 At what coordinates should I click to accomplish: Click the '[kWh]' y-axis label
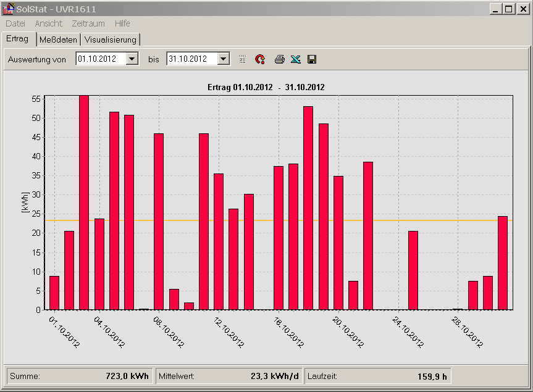pos(25,203)
